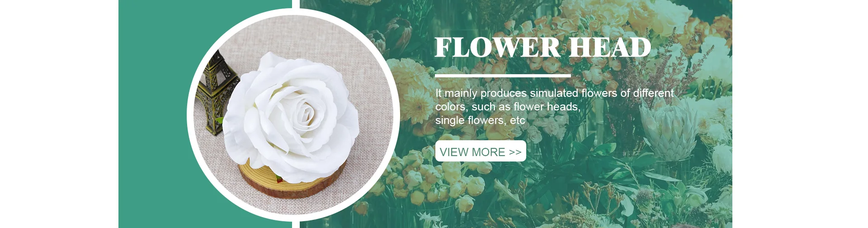Open the white rose circular product image

[x=293, y=115]
